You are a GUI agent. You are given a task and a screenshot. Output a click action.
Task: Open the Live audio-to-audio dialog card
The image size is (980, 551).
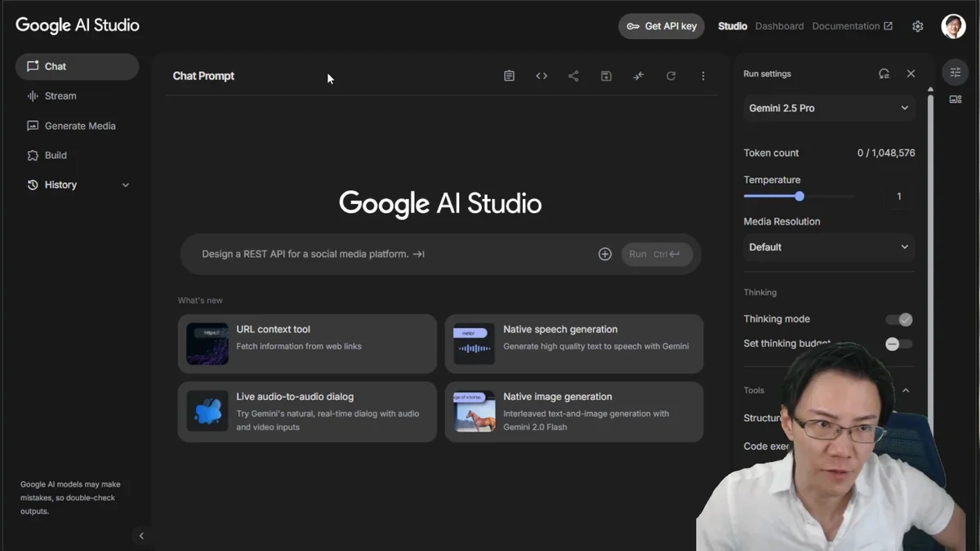coord(307,411)
